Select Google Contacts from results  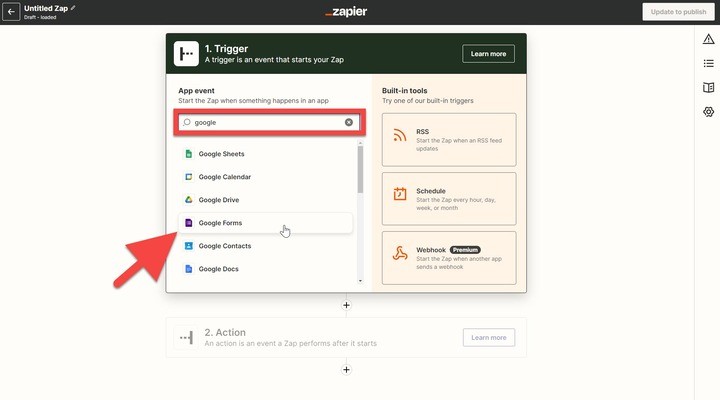point(265,246)
